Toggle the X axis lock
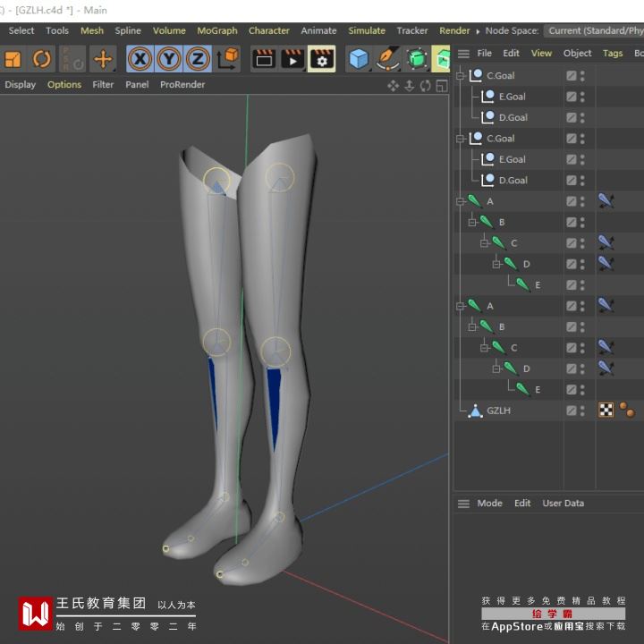This screenshot has height=644, width=644. [140, 59]
